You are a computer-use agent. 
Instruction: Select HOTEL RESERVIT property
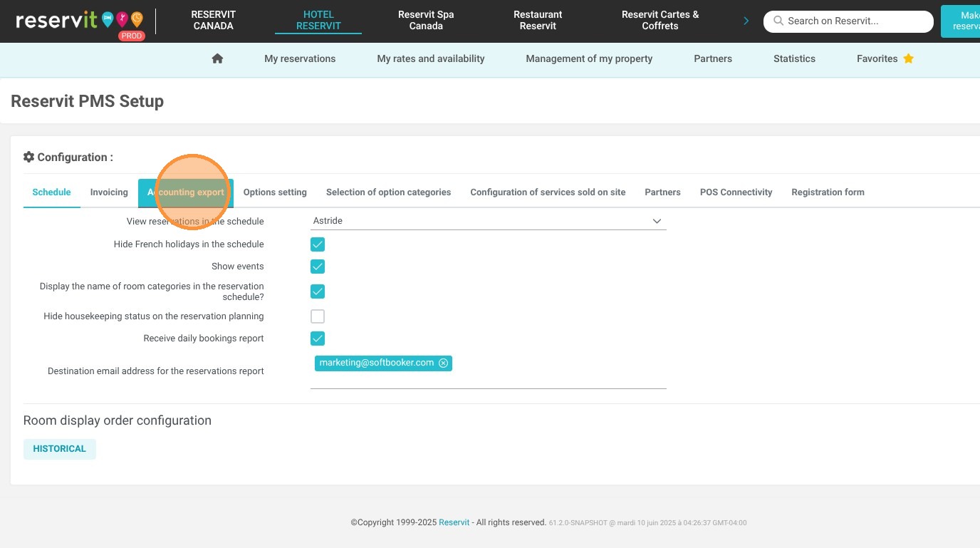tap(318, 20)
